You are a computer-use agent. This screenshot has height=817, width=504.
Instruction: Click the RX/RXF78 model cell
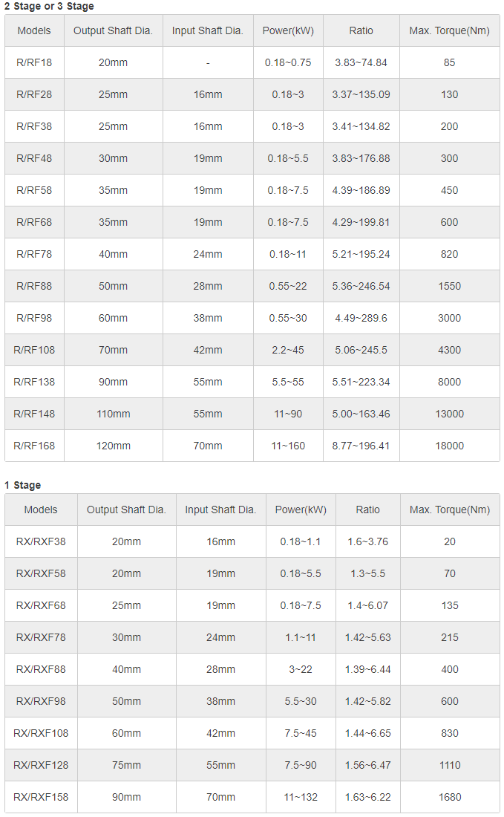pyautogui.click(x=41, y=637)
